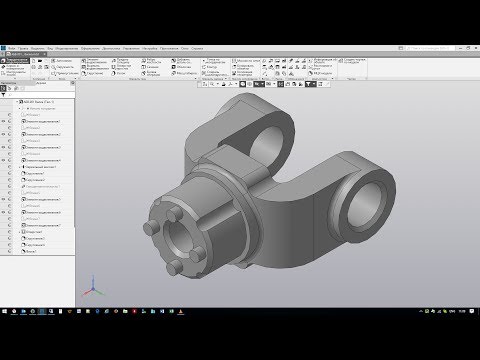The width and height of the screenshot is (480, 360).
Task: Choose Вырезать выдавливанием in the ribbon
Action: [95, 67]
